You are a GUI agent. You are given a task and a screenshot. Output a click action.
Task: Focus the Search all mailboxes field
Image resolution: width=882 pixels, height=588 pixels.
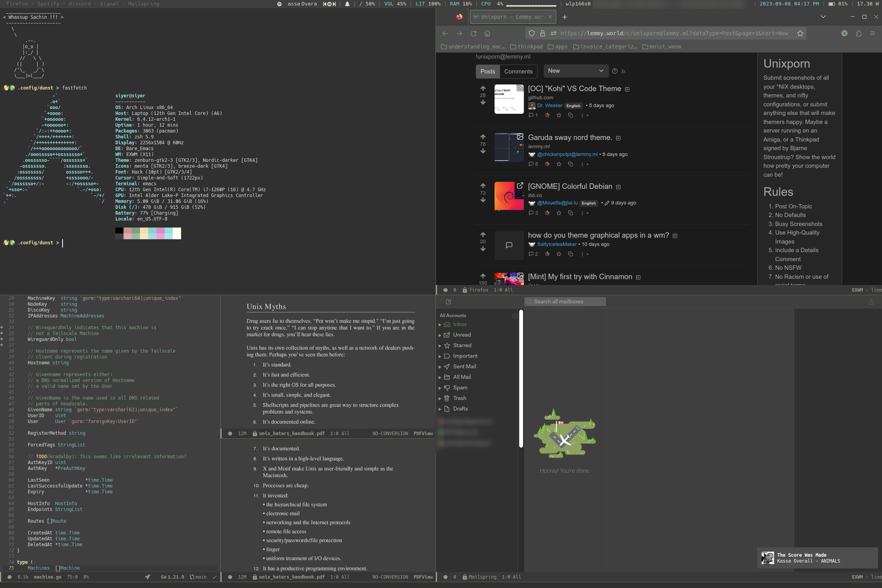click(x=565, y=301)
